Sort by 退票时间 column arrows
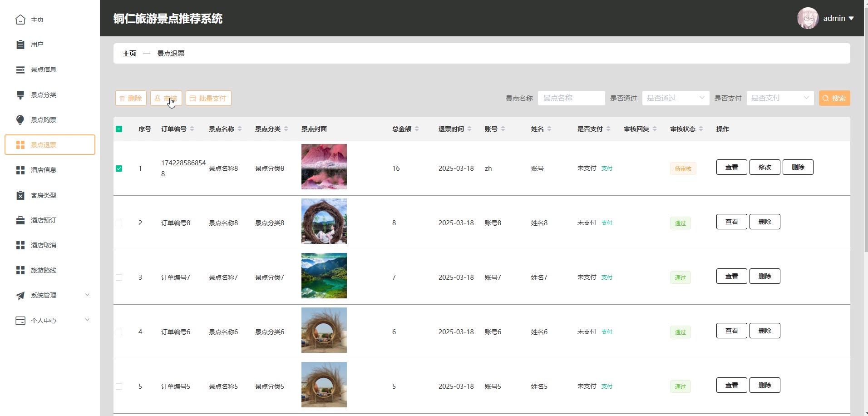 [x=469, y=129]
